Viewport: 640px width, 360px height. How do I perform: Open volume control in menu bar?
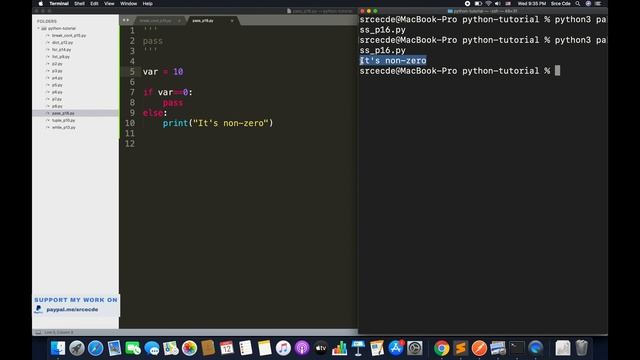[x=498, y=4]
